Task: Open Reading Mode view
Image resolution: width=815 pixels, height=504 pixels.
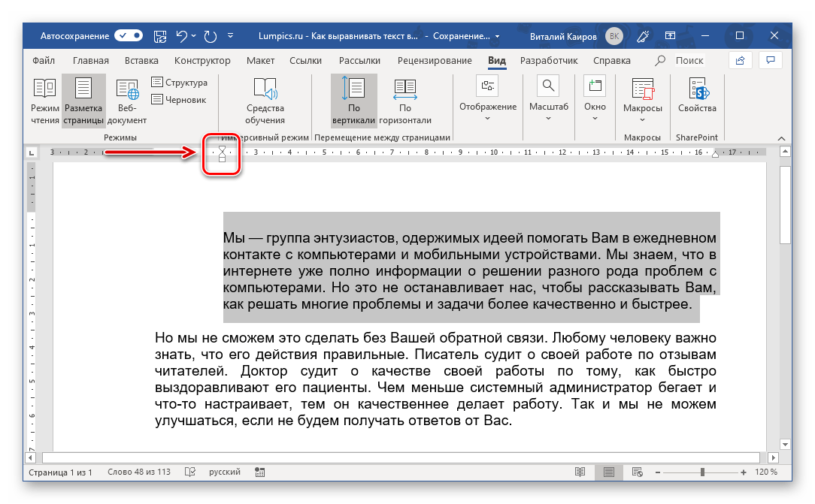Action: [44, 101]
